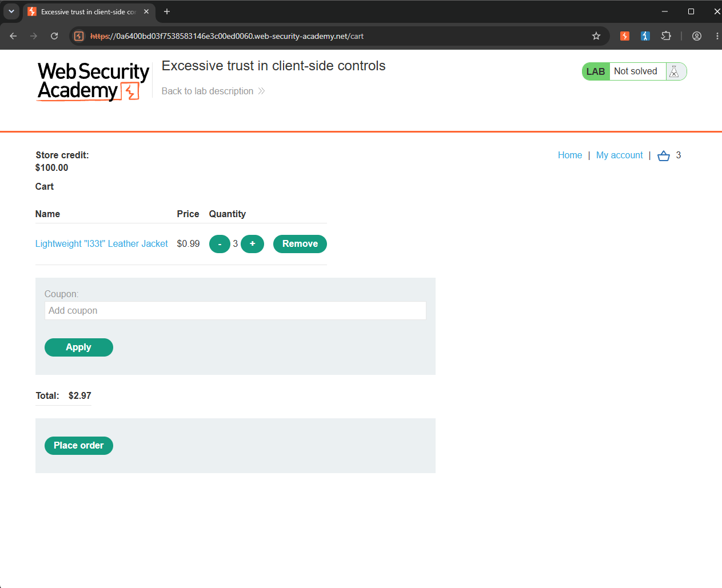This screenshot has height=588, width=722.
Task: Place the order
Action: 79,446
